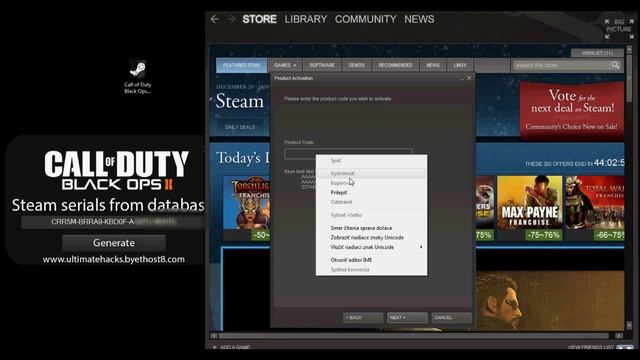This screenshot has width=640, height=360.
Task: Open the STORE section
Action: [x=259, y=19]
